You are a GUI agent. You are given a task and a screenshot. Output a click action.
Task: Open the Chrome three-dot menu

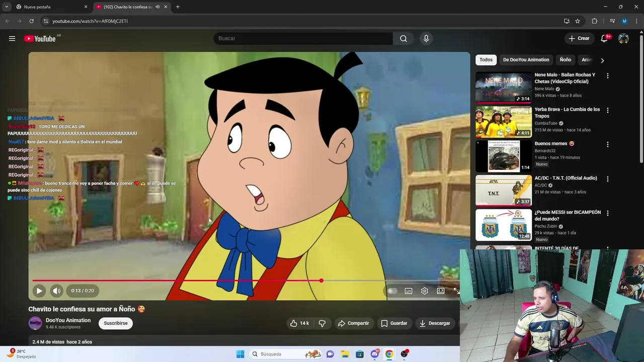[x=636, y=21]
